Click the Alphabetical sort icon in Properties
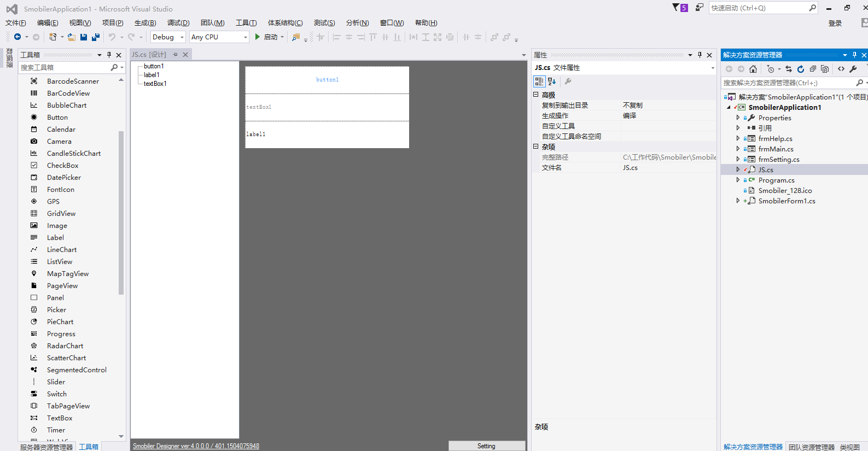The width and height of the screenshot is (868, 451). 552,81
